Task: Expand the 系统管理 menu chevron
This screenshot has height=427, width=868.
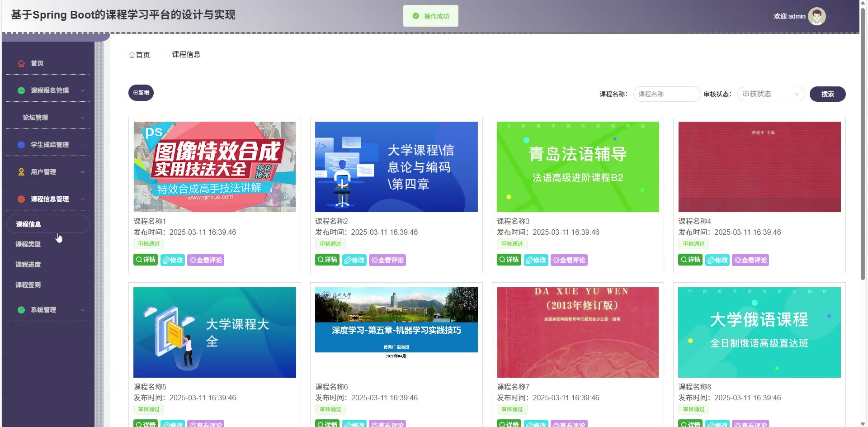Action: point(83,310)
